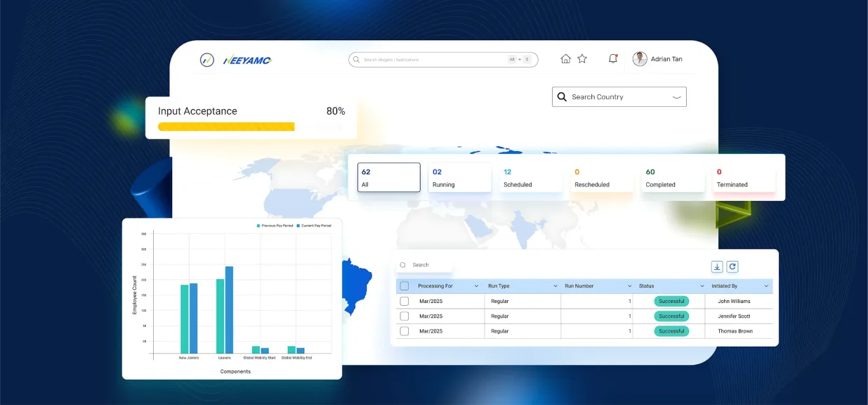Expand the Search Country dropdown

pos(677,97)
